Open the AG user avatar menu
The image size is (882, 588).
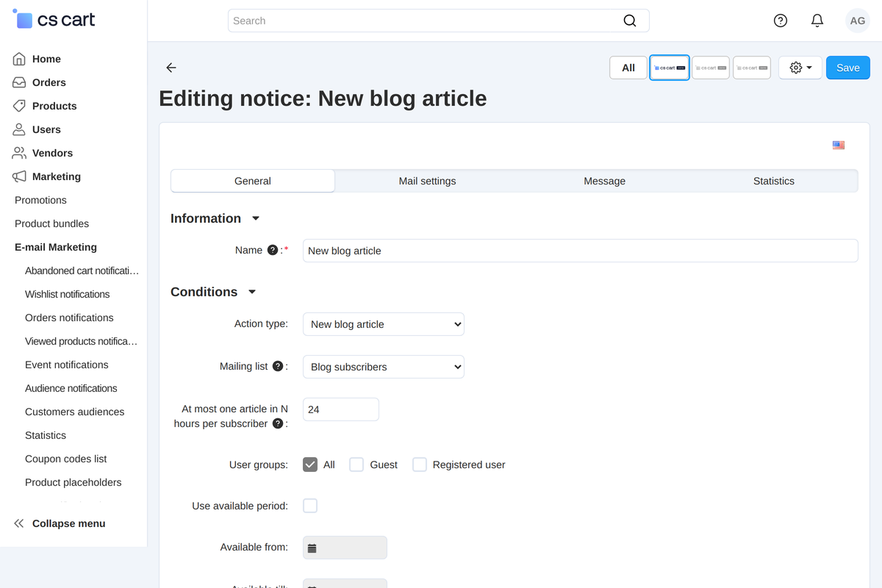click(x=858, y=21)
